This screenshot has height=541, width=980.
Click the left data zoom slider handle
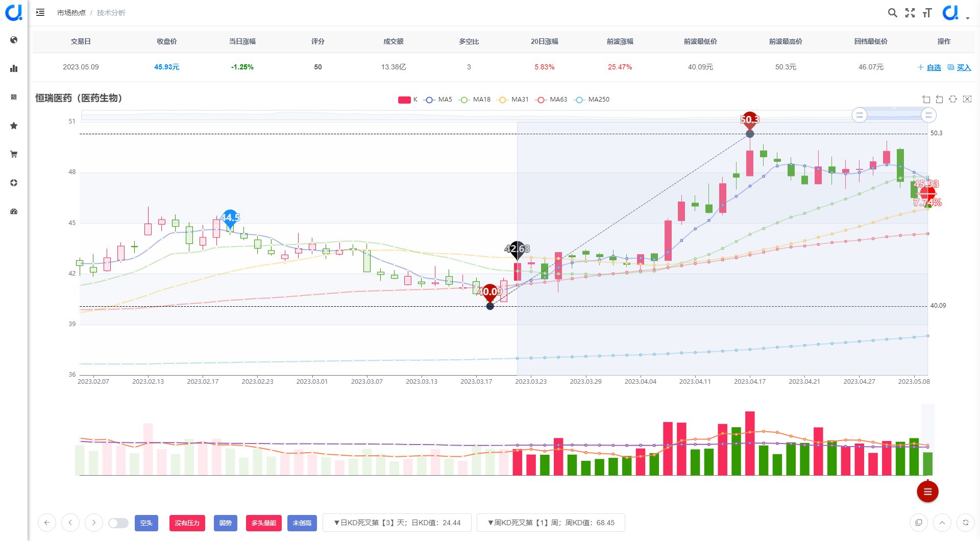coord(860,115)
